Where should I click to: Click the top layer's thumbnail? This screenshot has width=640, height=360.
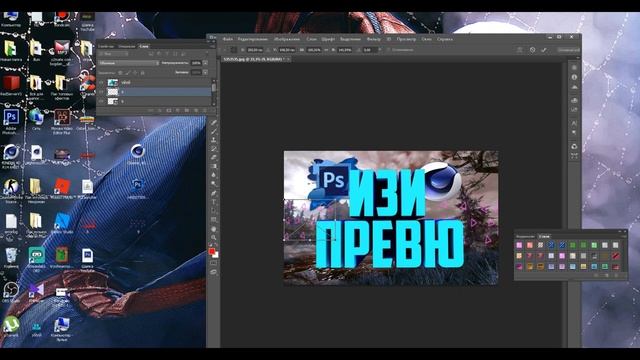tap(113, 82)
